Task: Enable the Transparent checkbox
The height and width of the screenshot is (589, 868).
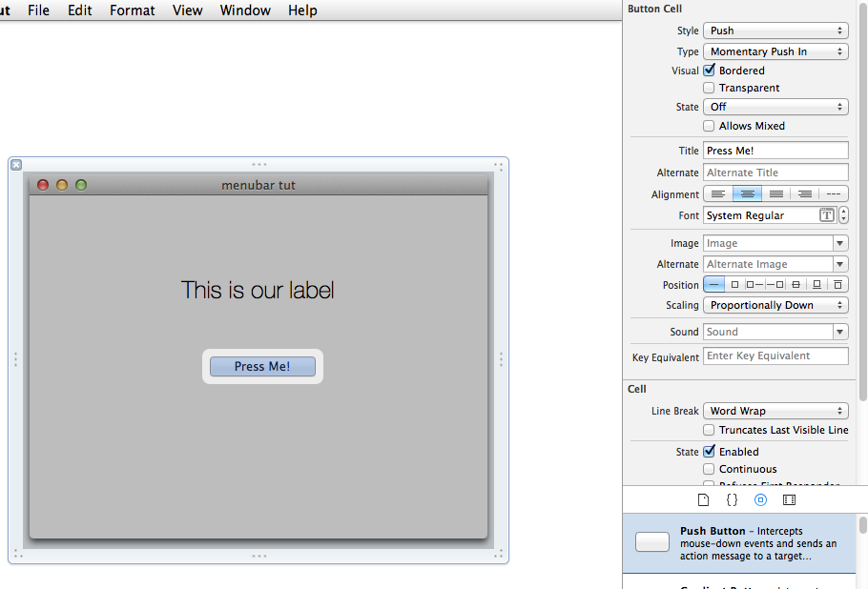Action: point(709,88)
